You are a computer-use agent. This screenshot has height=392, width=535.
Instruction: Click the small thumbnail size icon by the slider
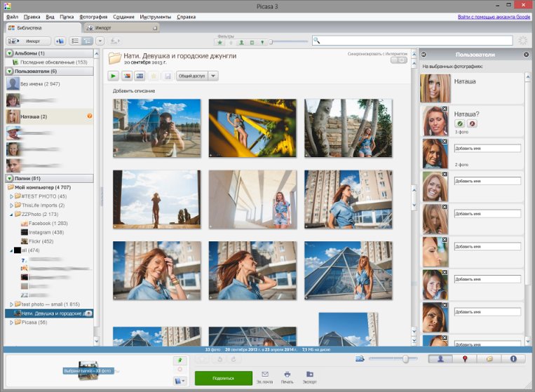[x=360, y=358]
